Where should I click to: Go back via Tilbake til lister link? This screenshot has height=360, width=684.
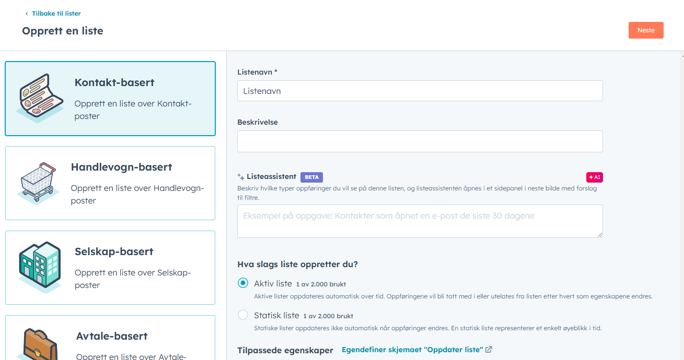56,14
